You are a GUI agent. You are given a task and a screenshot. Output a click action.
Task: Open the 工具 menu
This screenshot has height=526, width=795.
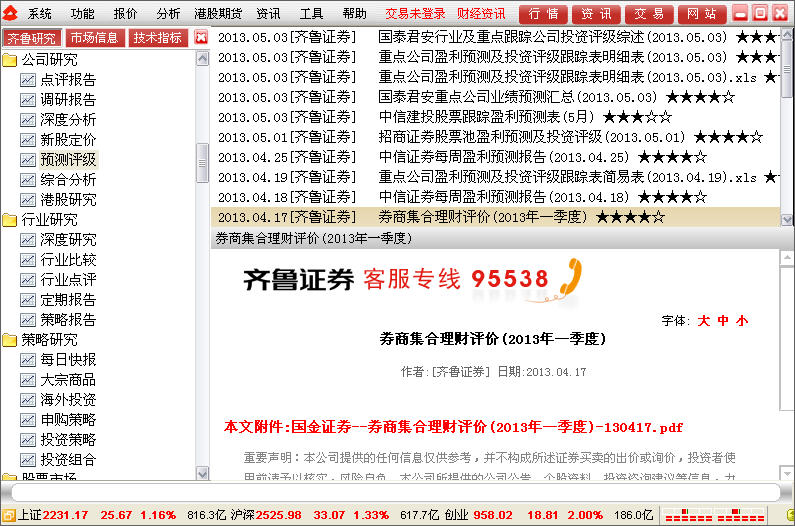pos(311,14)
